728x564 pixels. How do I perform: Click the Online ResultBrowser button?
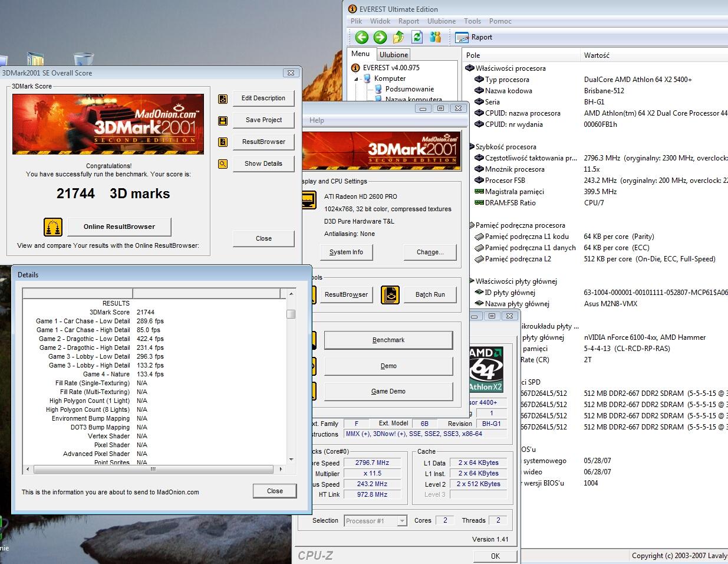tap(119, 227)
